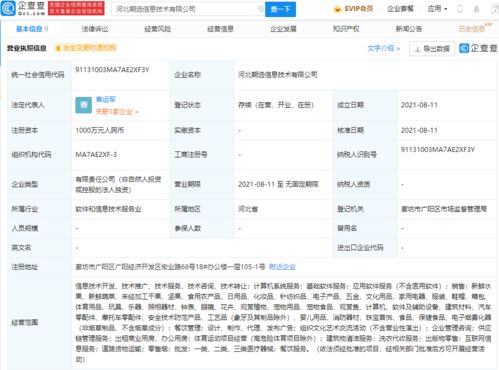Expand the 应用 dropdown menu
This screenshot has width=499, height=370.
[437, 9]
